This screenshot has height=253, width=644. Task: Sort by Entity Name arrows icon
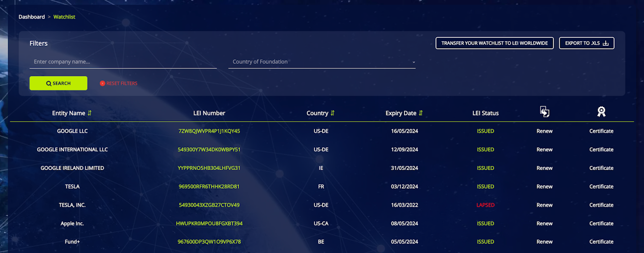pos(90,113)
